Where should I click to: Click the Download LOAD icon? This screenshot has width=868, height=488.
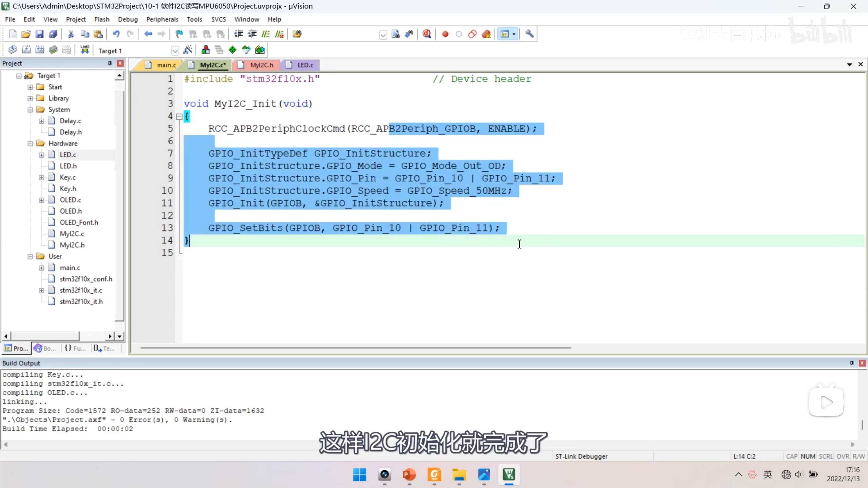[x=85, y=50]
